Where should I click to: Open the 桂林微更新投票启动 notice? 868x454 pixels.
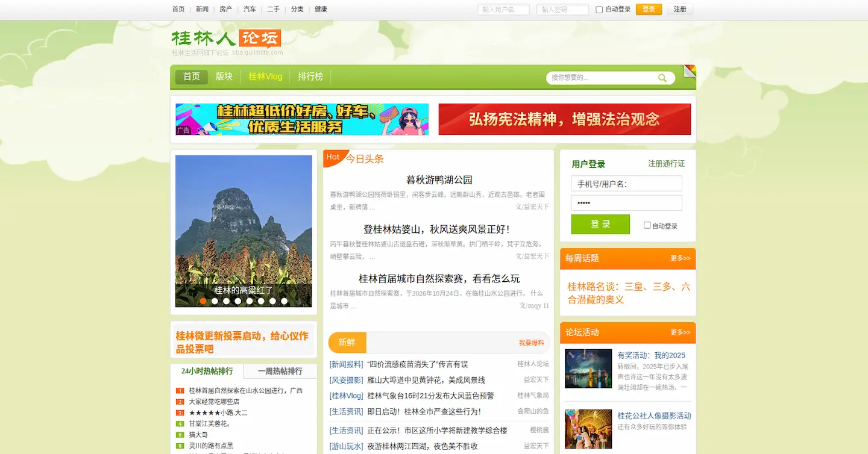[244, 342]
